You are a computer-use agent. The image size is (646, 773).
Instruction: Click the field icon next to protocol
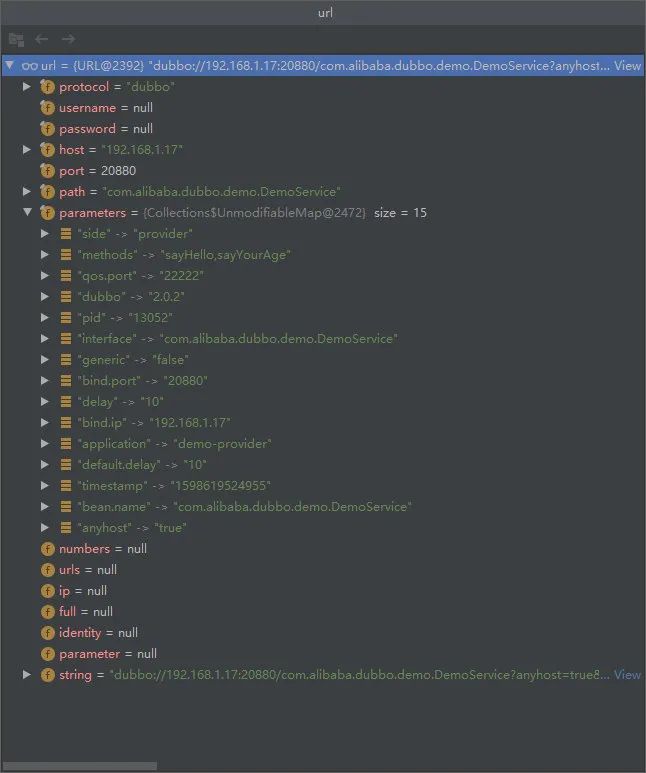click(x=47, y=87)
